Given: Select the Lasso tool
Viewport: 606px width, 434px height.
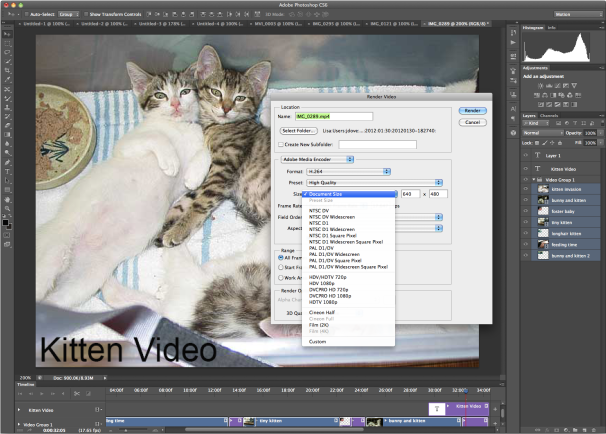Looking at the screenshot, I should (8, 54).
